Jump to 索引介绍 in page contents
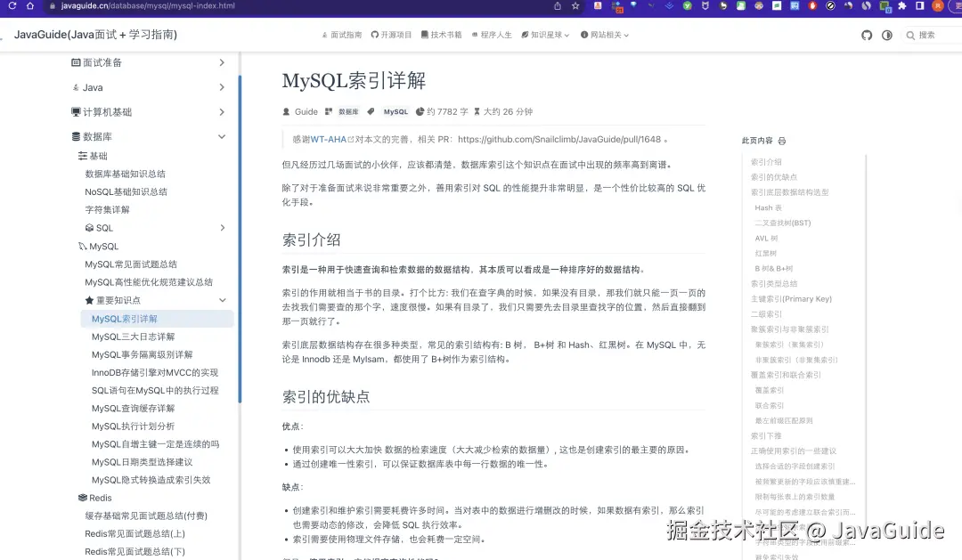 coord(766,162)
